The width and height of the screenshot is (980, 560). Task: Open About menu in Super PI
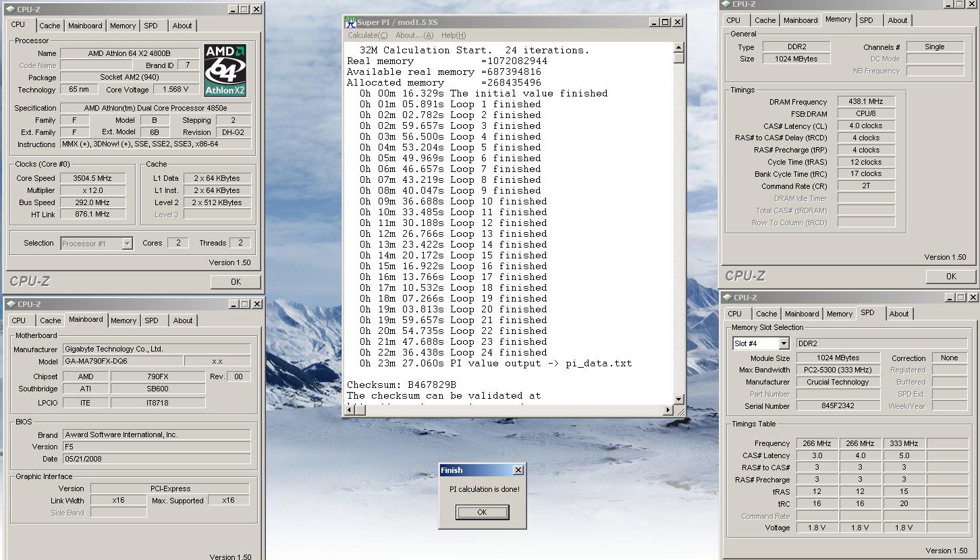tap(414, 35)
